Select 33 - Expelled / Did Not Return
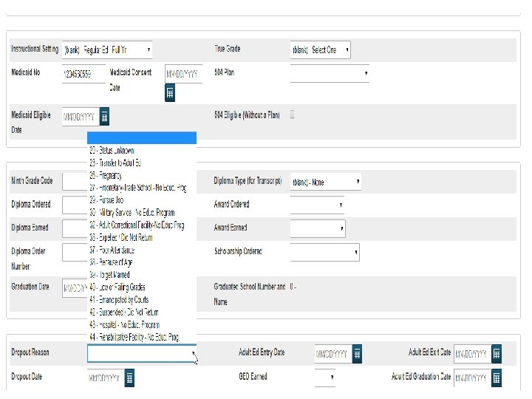The height and width of the screenshot is (399, 532). (x=142, y=237)
